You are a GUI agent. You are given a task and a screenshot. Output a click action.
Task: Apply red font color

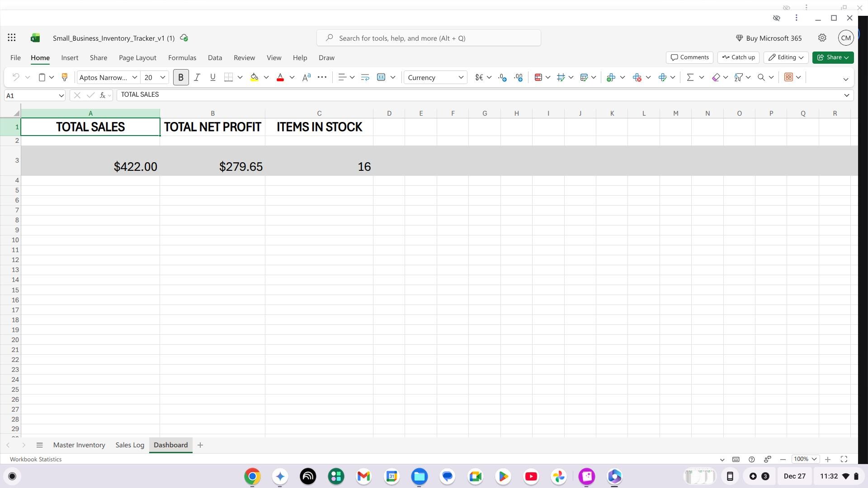280,78
